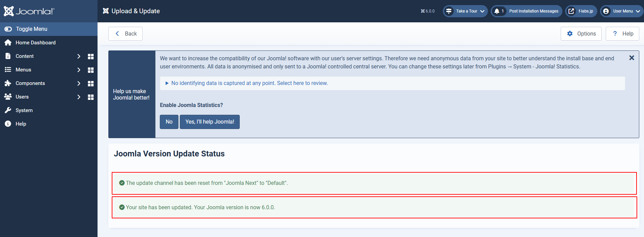Open the Take a Tour dropdown
This screenshot has width=644, height=237.
pyautogui.click(x=466, y=11)
